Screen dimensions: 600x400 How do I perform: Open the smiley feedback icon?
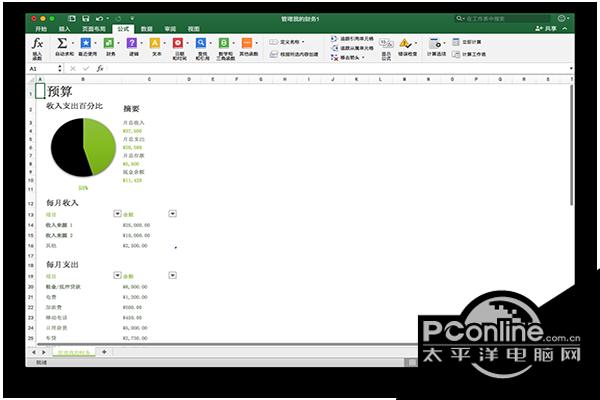click(x=561, y=18)
